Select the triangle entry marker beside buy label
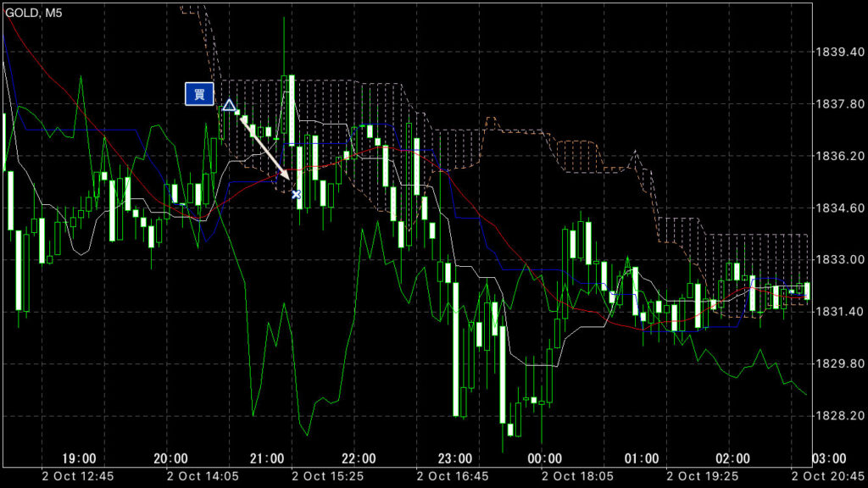This screenshot has width=868, height=488. (229, 106)
